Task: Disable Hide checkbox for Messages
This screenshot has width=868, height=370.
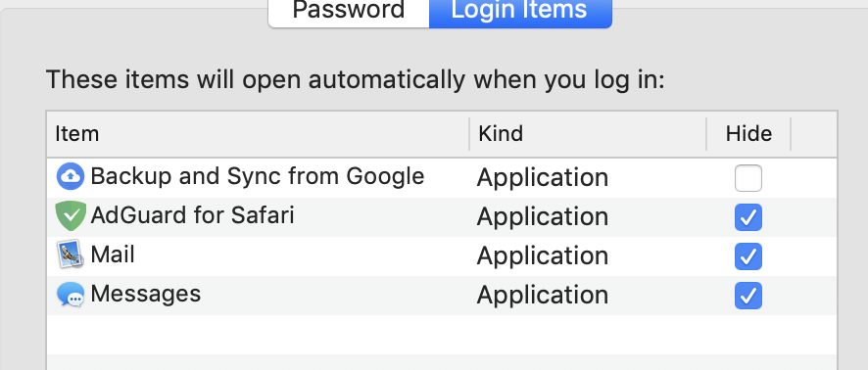Action: pos(747,296)
